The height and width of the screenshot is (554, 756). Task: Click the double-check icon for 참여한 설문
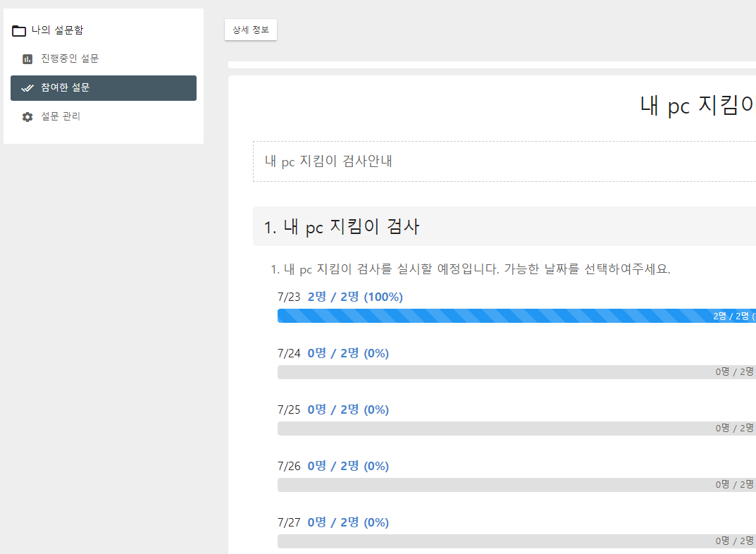(27, 88)
